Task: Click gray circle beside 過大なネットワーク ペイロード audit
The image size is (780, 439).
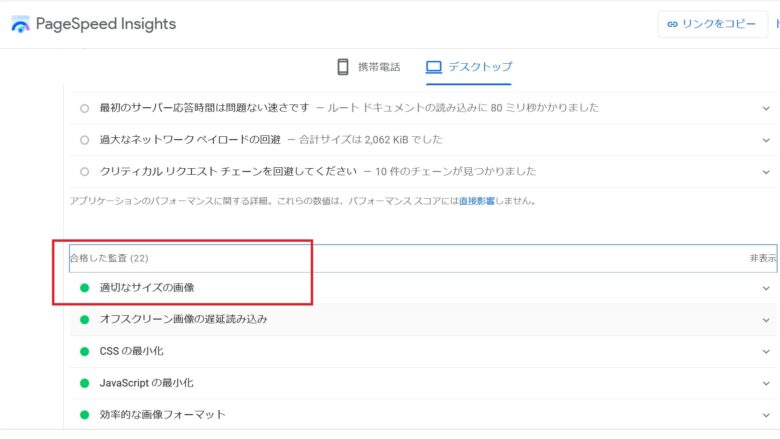Action: [x=84, y=139]
